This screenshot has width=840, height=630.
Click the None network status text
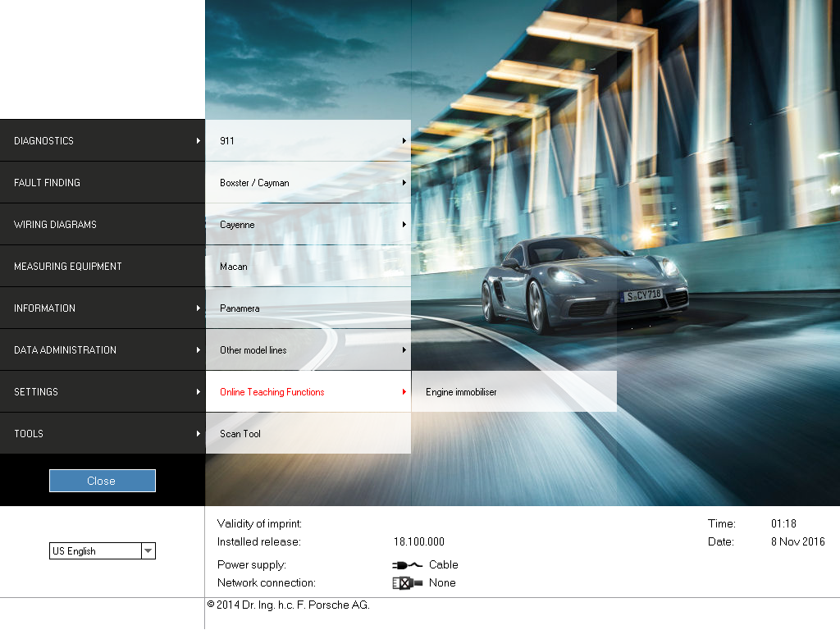(442, 583)
